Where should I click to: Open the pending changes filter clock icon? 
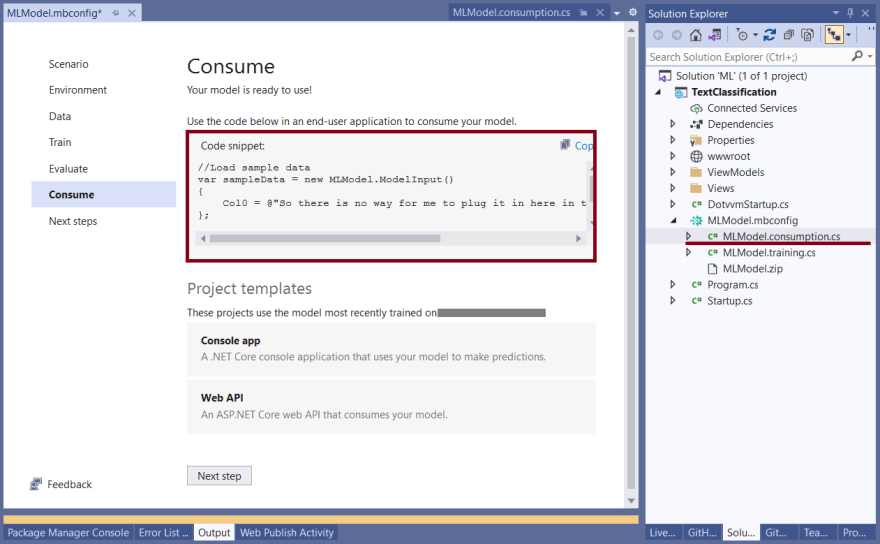(742, 35)
